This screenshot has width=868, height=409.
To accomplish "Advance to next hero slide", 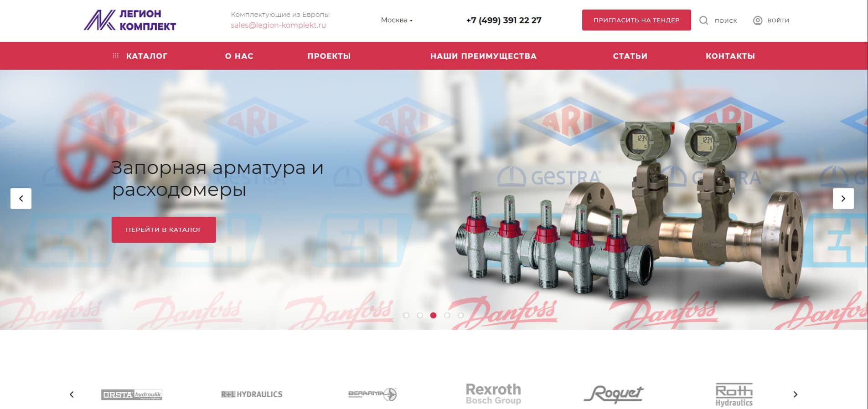I will coord(843,199).
